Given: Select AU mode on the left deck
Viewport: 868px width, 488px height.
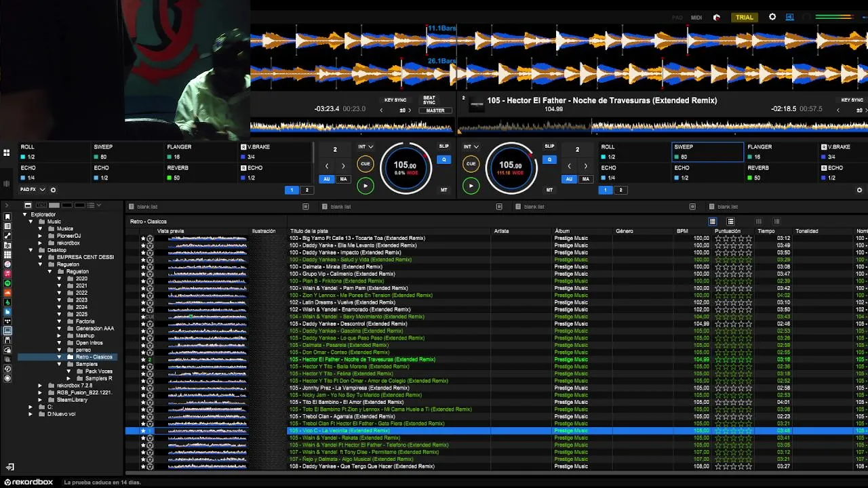Looking at the screenshot, I should pyautogui.click(x=327, y=179).
